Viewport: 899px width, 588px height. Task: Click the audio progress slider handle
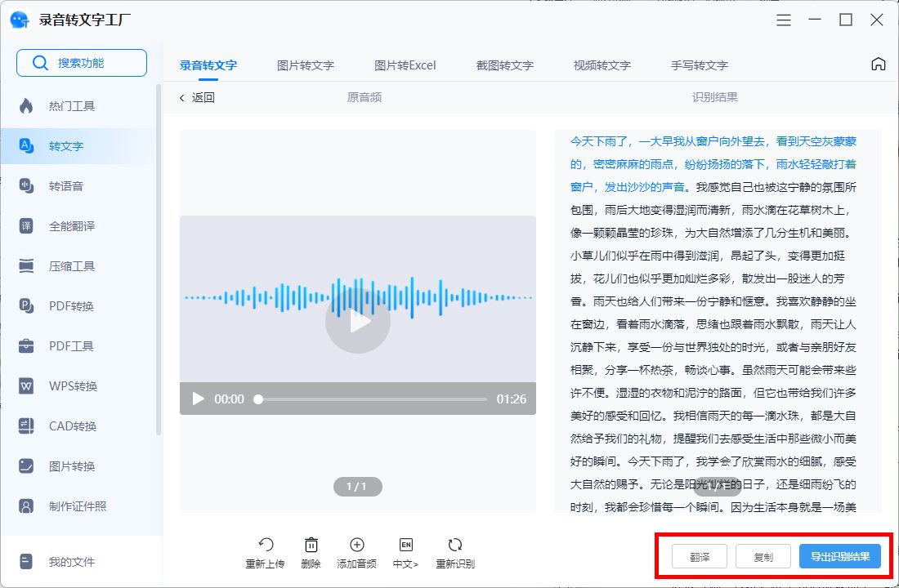(258, 399)
